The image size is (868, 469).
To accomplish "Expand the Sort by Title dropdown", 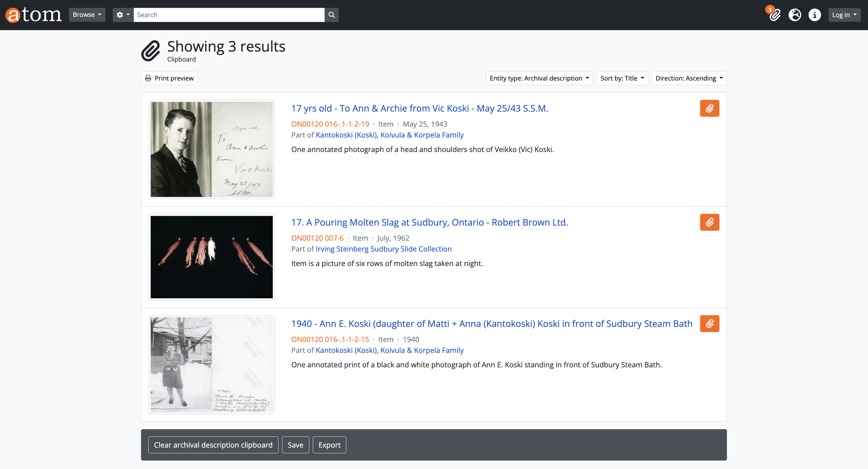I will pyautogui.click(x=622, y=78).
